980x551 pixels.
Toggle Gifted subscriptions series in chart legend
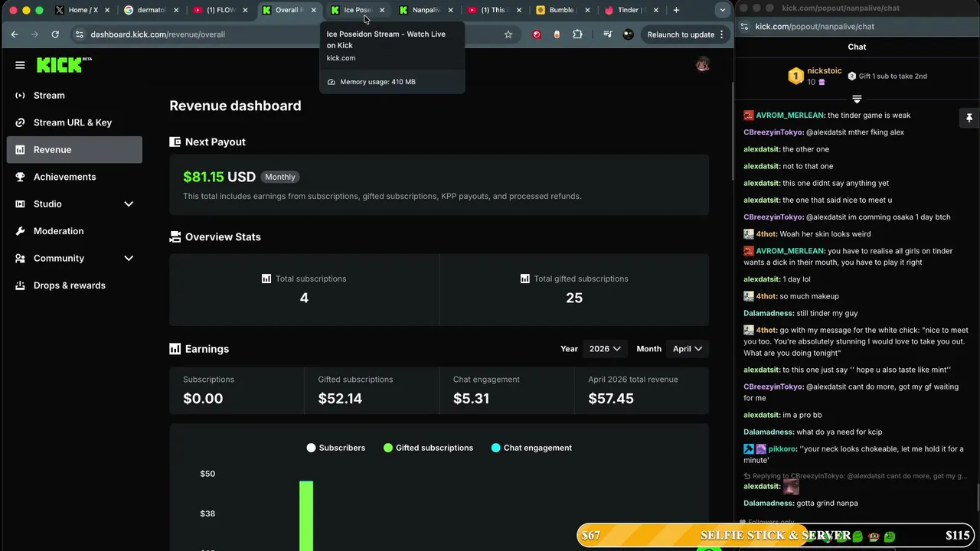click(428, 448)
